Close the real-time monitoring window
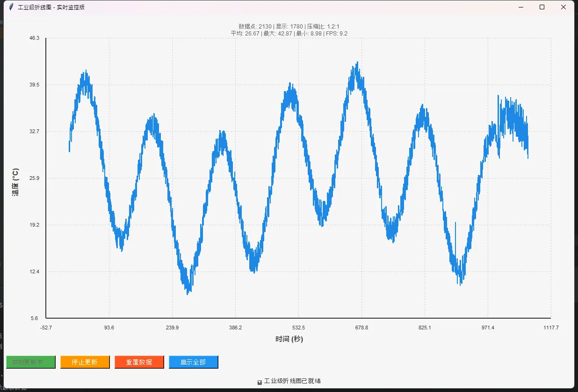Screen dimensions: 578x392 [564, 7]
